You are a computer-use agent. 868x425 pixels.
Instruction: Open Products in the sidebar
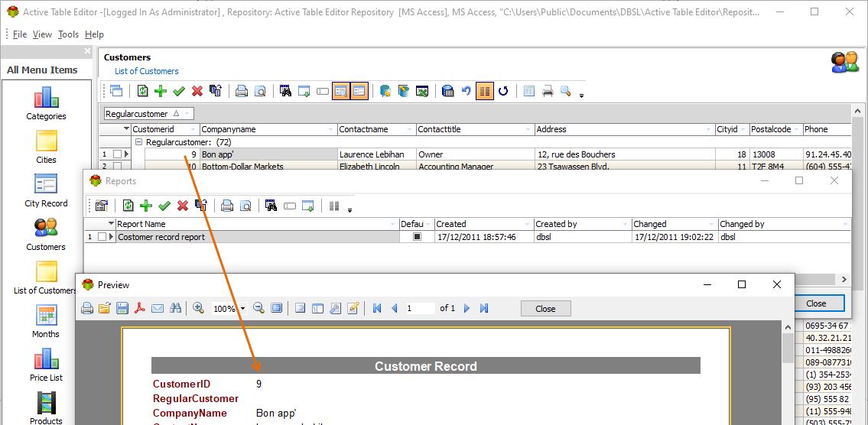46,408
